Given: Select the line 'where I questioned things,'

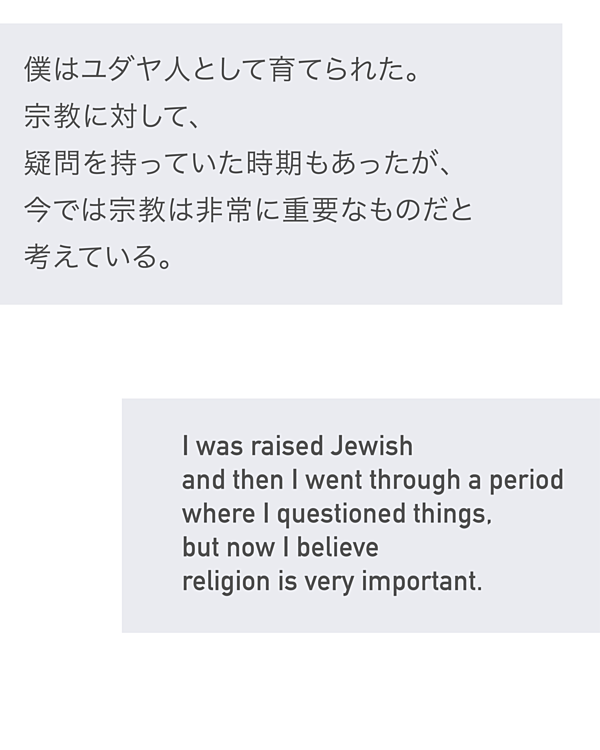Looking at the screenshot, I should pos(337,514).
